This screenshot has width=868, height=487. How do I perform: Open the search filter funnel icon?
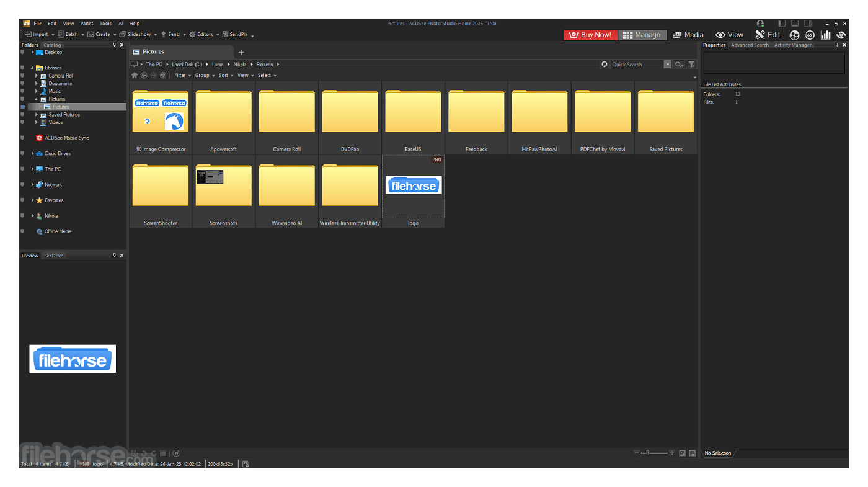point(691,65)
